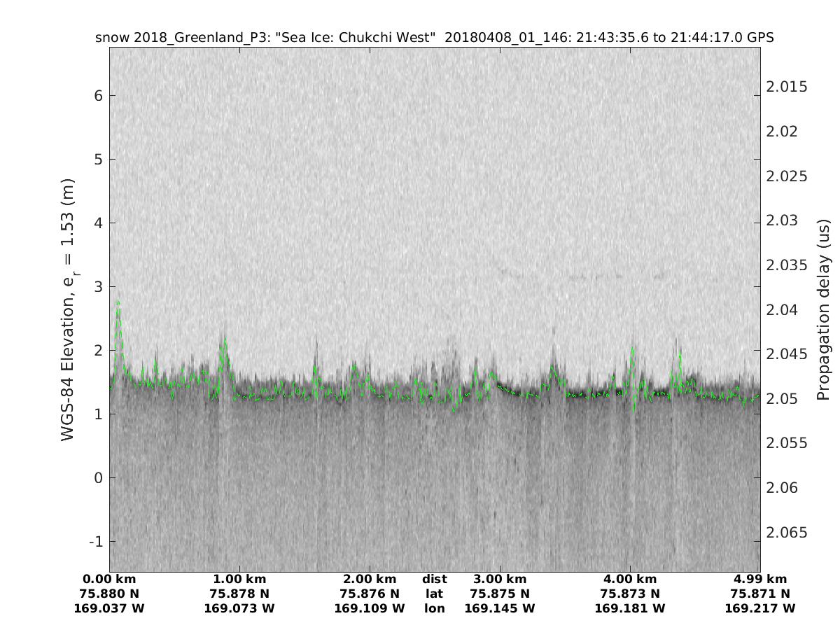Screen dimensions: 840x630
Task: Click the plot title text at top
Action: 434,37
